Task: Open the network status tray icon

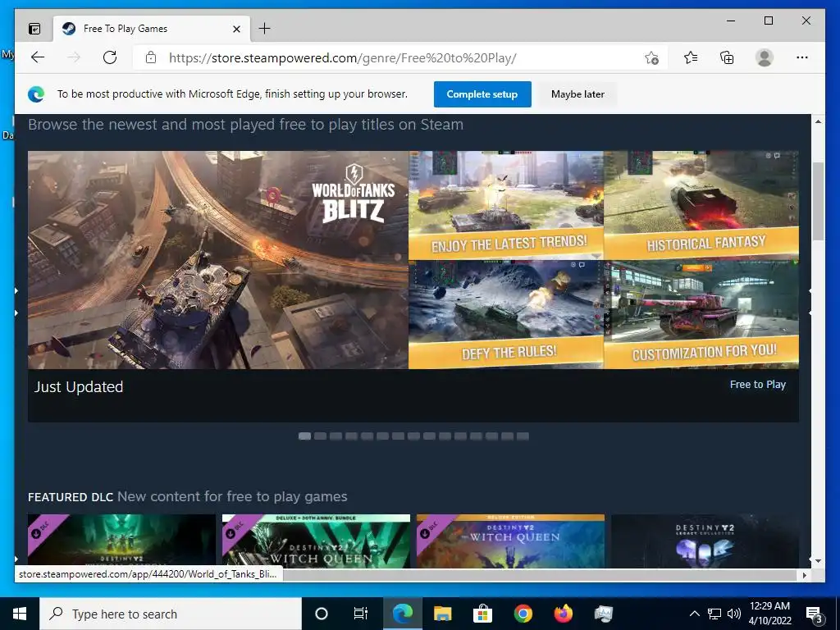Action: 714,614
